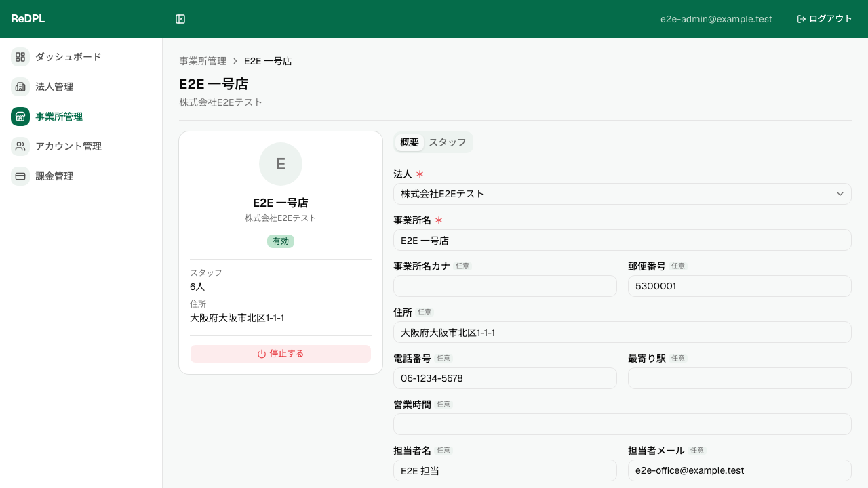Click the logout arrow icon

pos(802,19)
